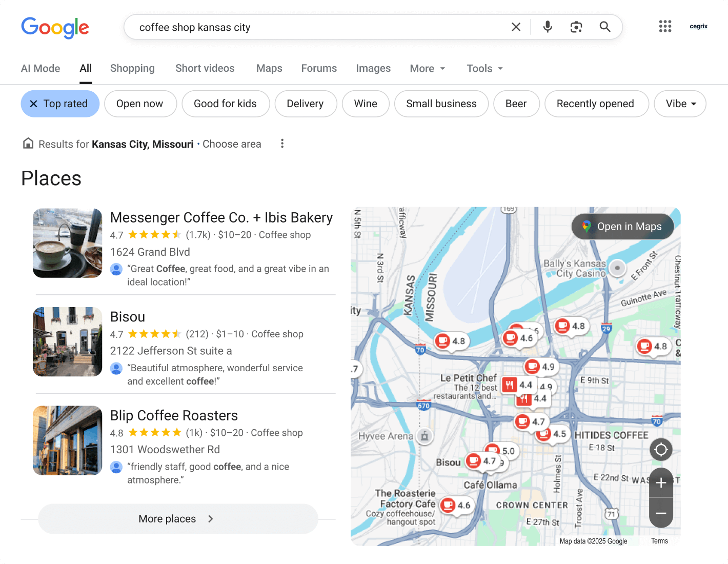Toggle the Beer filter chip
This screenshot has width=728, height=564.
[516, 104]
